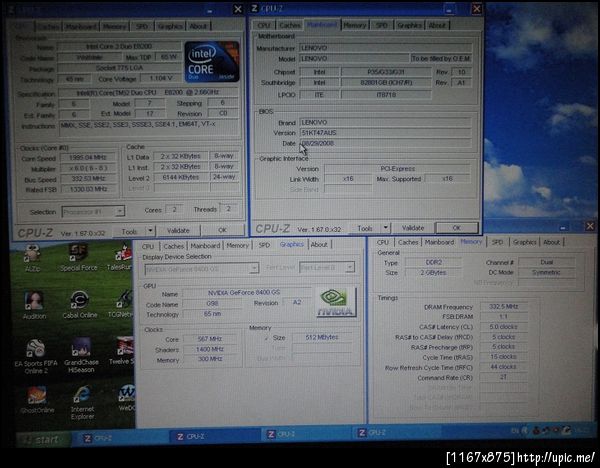
Task: Open the Processor #1 selection dropdown
Action: point(93,212)
